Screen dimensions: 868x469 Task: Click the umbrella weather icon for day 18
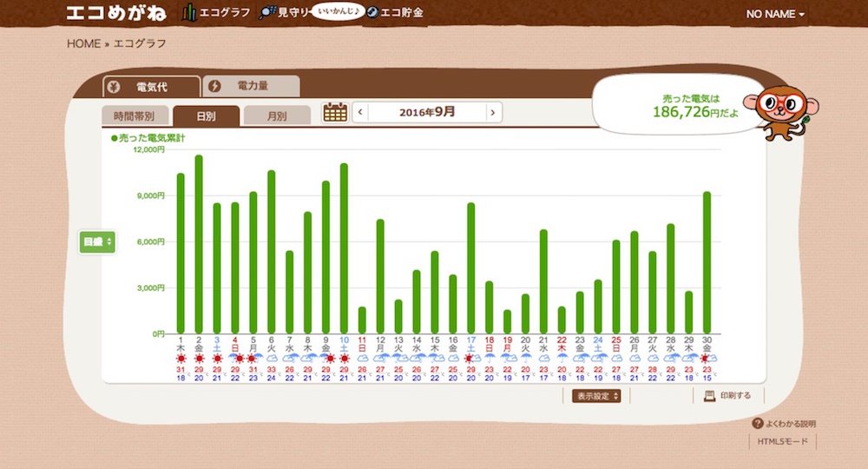click(x=490, y=359)
